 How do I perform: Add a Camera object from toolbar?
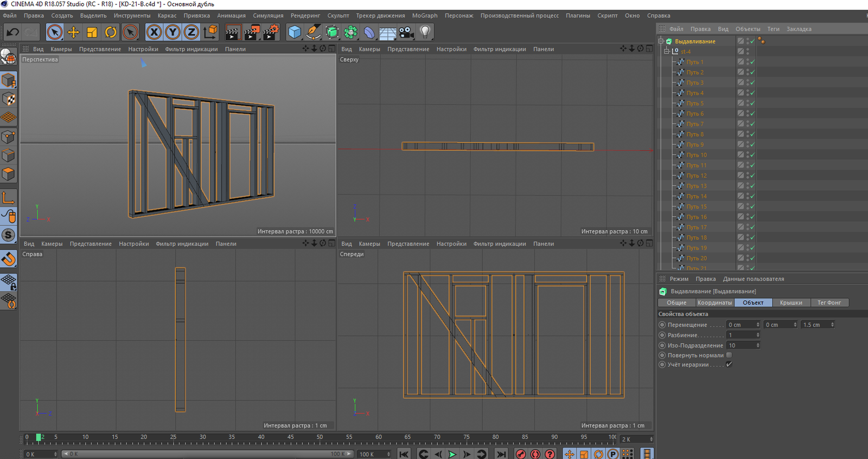(x=406, y=33)
